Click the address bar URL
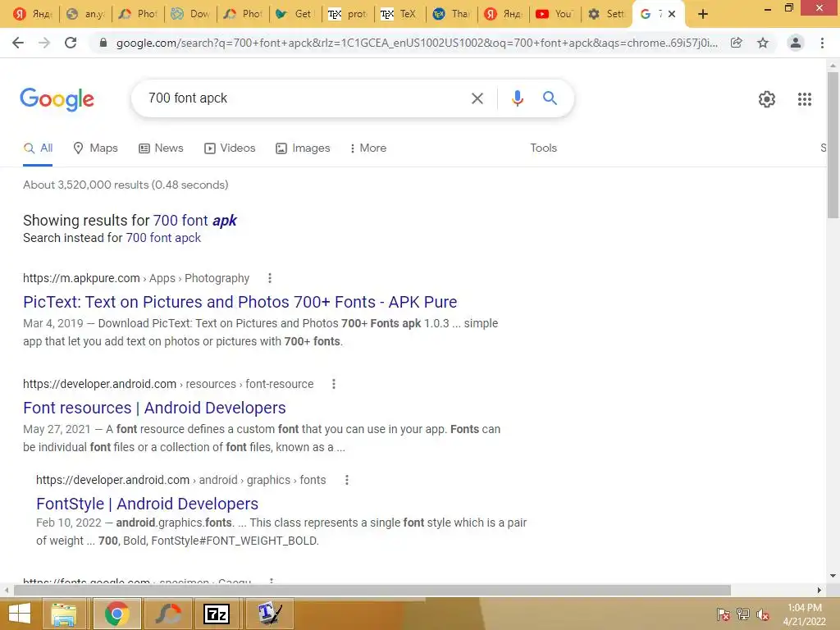The image size is (840, 630). [417, 43]
